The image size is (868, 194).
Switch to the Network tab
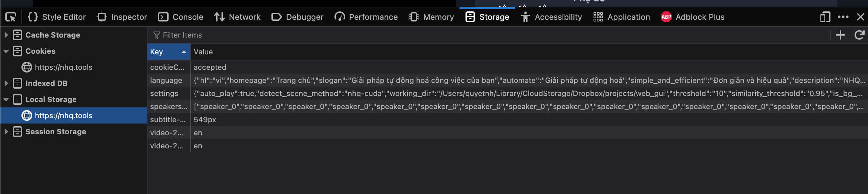(237, 17)
